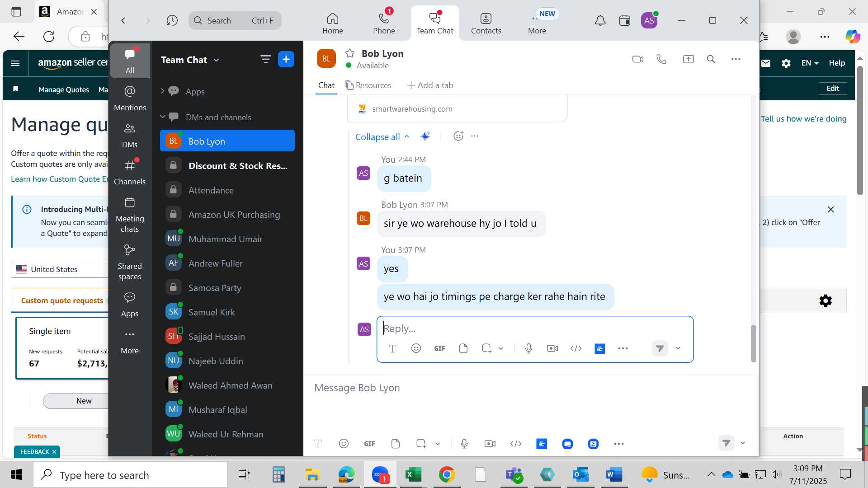
Task: Switch to the Home tab
Action: tap(333, 23)
